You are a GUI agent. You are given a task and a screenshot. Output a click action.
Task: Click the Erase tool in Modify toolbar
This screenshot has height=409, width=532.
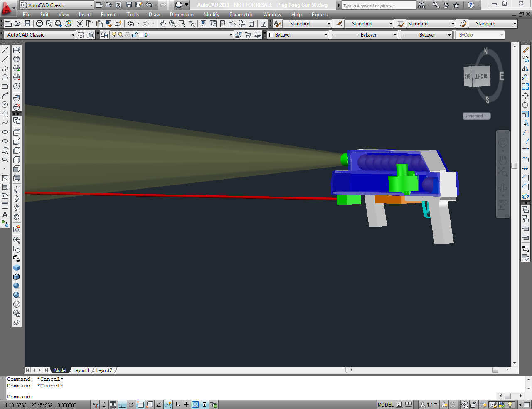[525, 50]
